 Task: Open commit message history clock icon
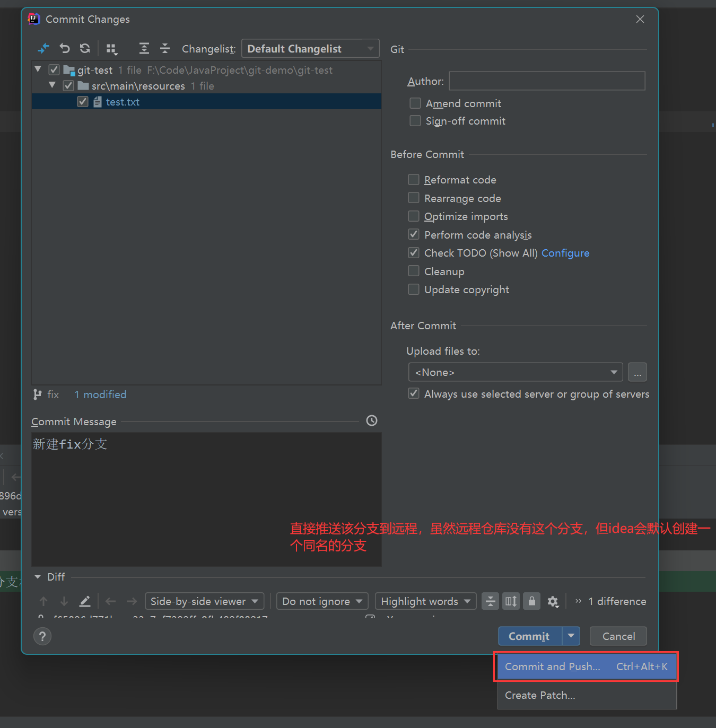[x=371, y=420]
